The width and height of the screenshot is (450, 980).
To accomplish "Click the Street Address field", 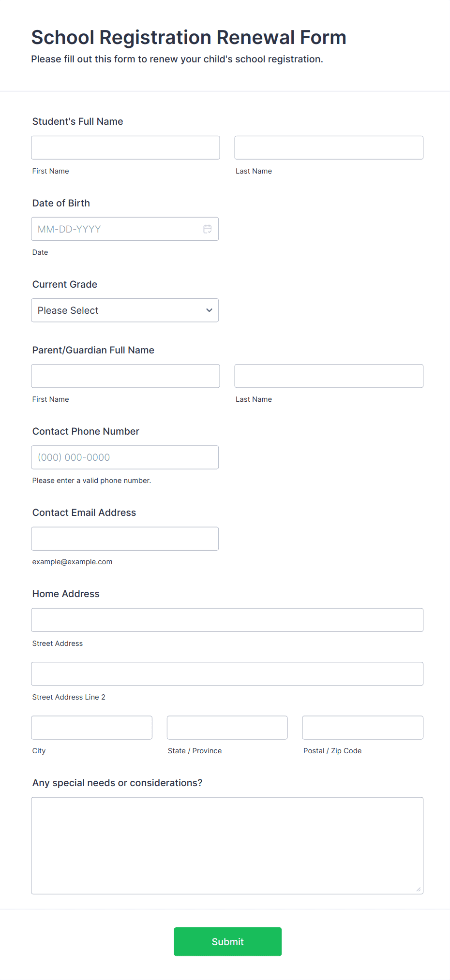I will [x=227, y=619].
